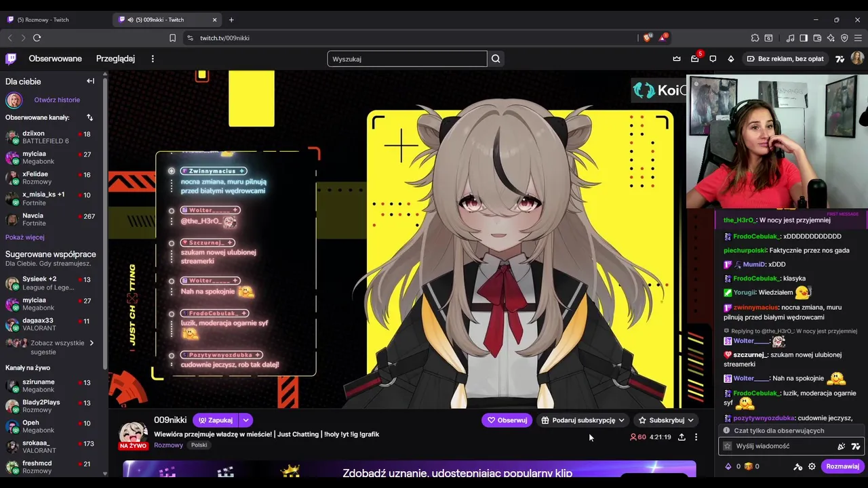Click the search magnifier button
Image resolution: width=868 pixels, height=488 pixels.
pyautogui.click(x=496, y=59)
